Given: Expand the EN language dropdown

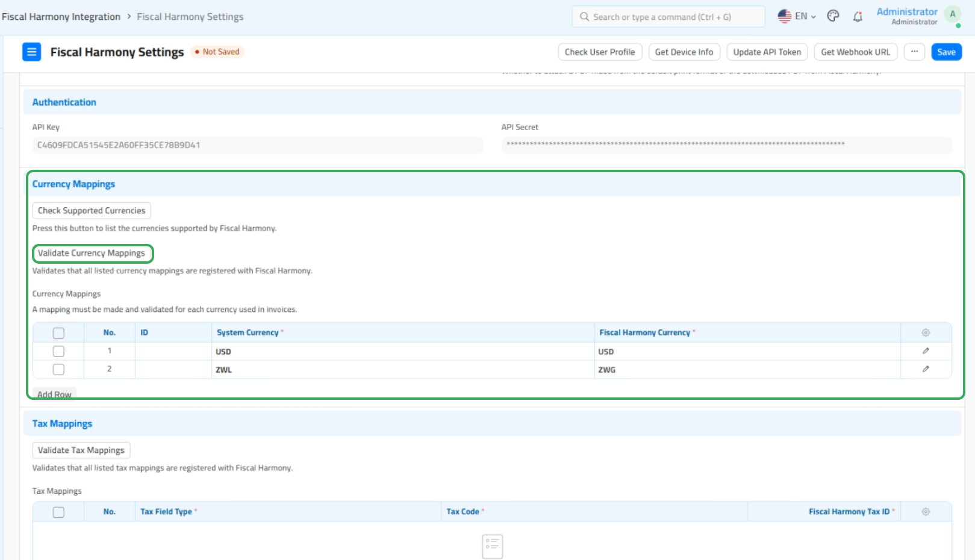Looking at the screenshot, I should click(x=805, y=16).
